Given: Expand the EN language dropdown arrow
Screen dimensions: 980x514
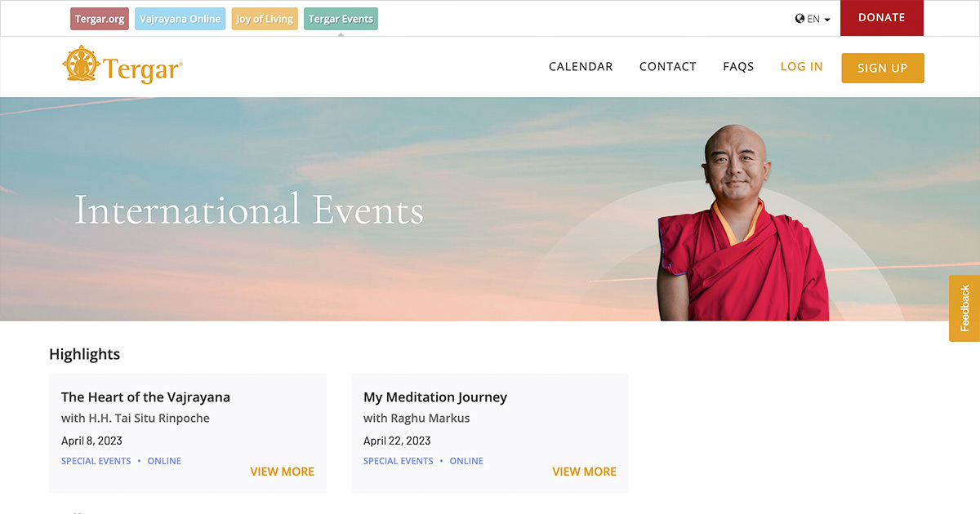Looking at the screenshot, I should [827, 20].
